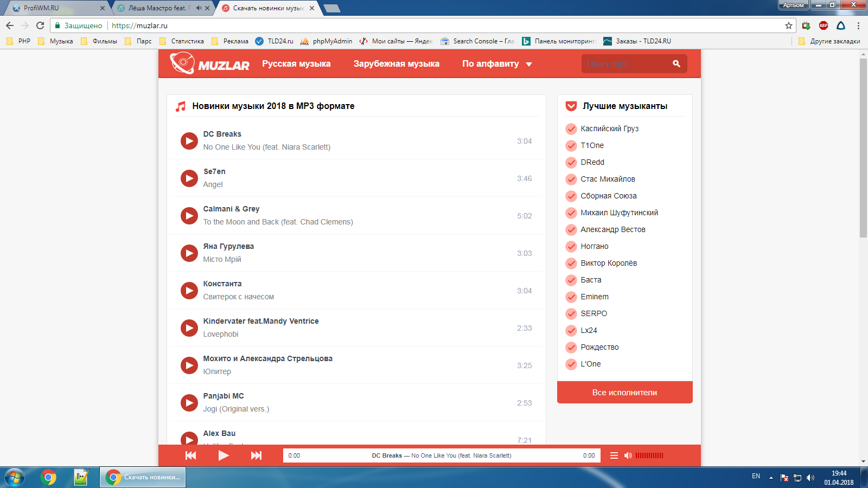This screenshot has height=488, width=868.
Task: Open SERPO artist page
Action: click(594, 313)
